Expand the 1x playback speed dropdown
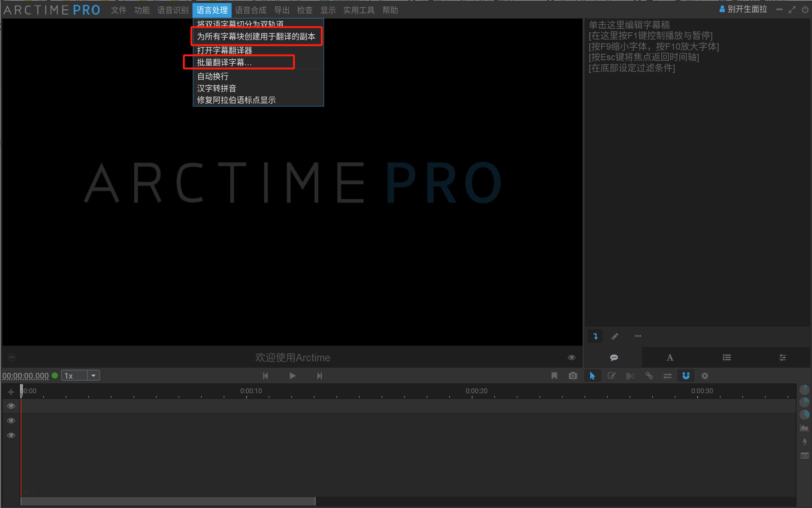 pos(93,376)
